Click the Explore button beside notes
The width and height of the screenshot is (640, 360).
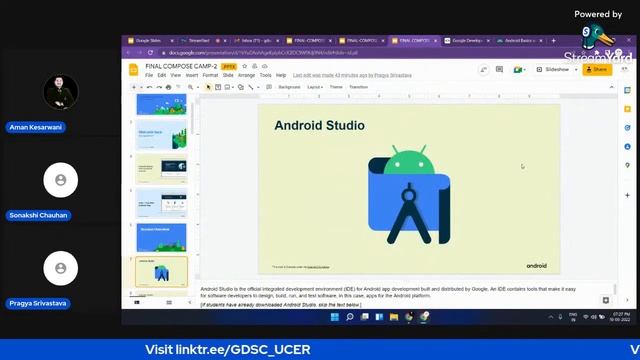606,300
